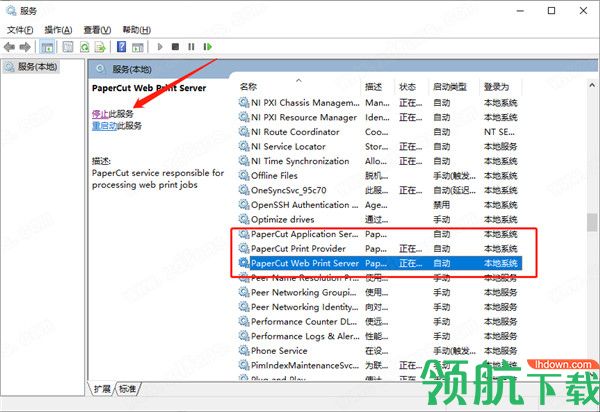Image resolution: width=600 pixels, height=412 pixels.
Task: Click NT SE... logon value of NI Route Coordinator
Action: click(499, 132)
